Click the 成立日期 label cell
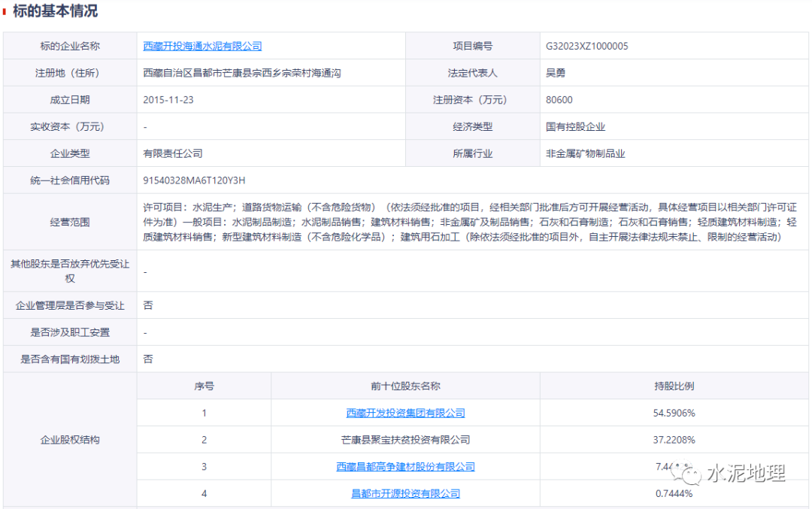The width and height of the screenshot is (812, 509). (x=70, y=100)
